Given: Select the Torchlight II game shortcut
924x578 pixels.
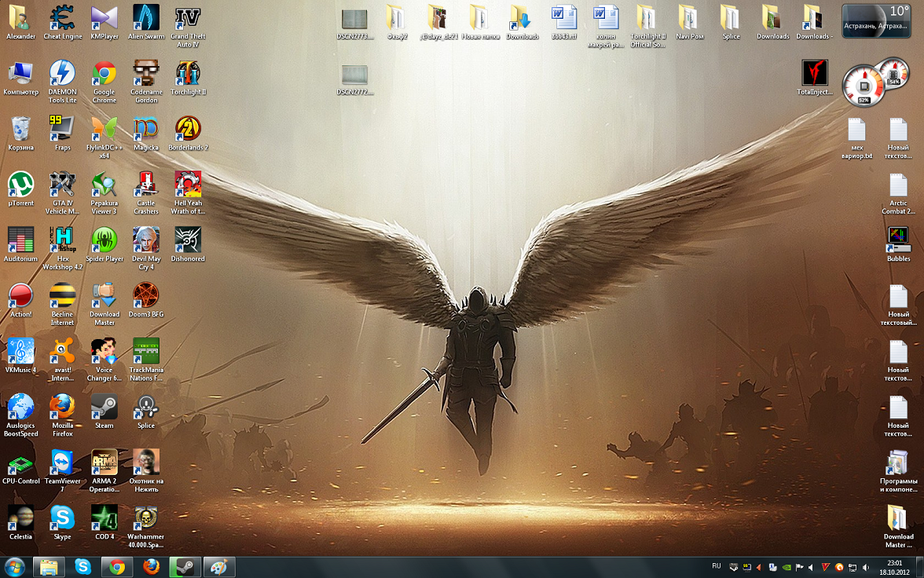Looking at the screenshot, I should [188, 78].
